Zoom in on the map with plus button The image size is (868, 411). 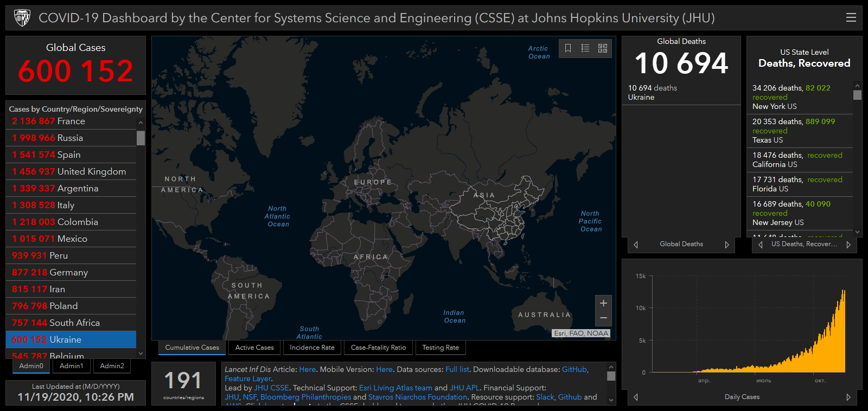pyautogui.click(x=603, y=303)
